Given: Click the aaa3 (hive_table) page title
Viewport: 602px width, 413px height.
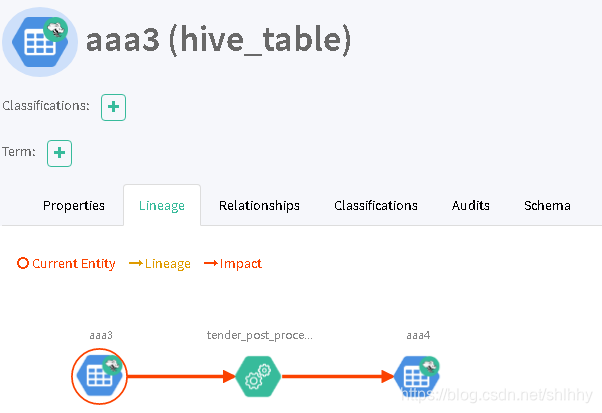Looking at the screenshot, I should [x=218, y=40].
